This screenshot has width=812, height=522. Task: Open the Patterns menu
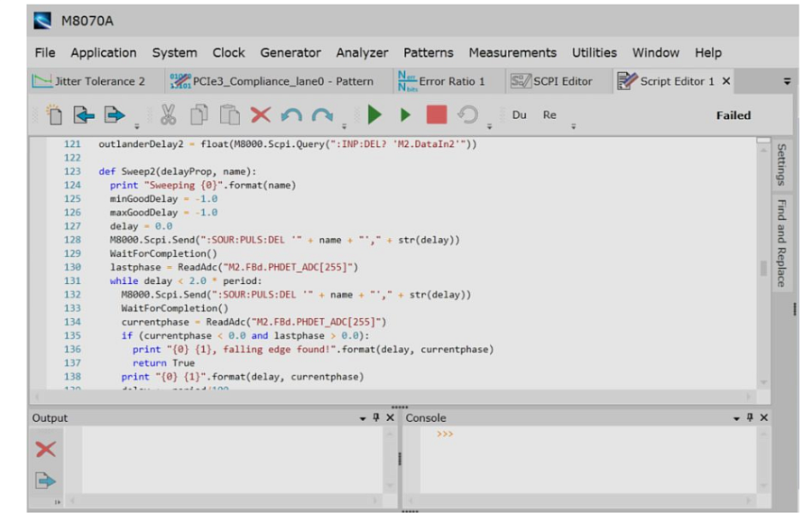point(429,53)
